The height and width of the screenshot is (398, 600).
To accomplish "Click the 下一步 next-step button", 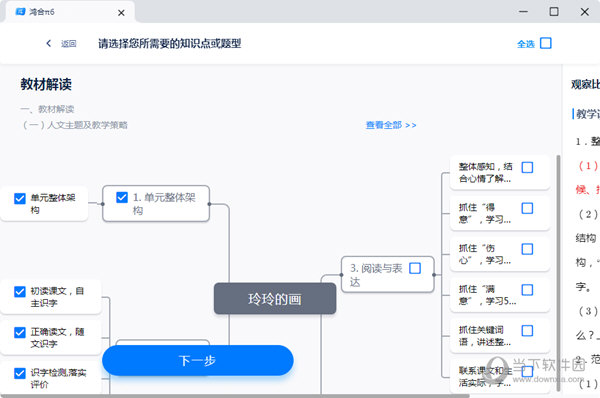I will coord(198,360).
